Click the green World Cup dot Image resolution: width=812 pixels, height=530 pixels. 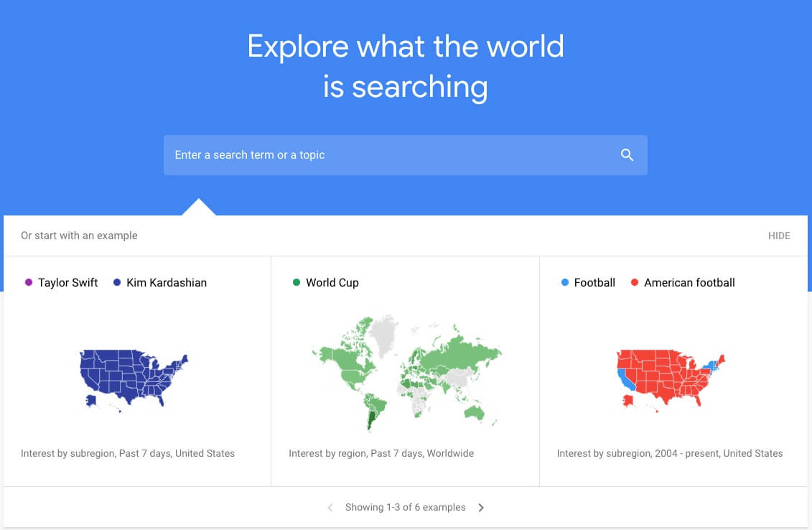click(x=297, y=283)
